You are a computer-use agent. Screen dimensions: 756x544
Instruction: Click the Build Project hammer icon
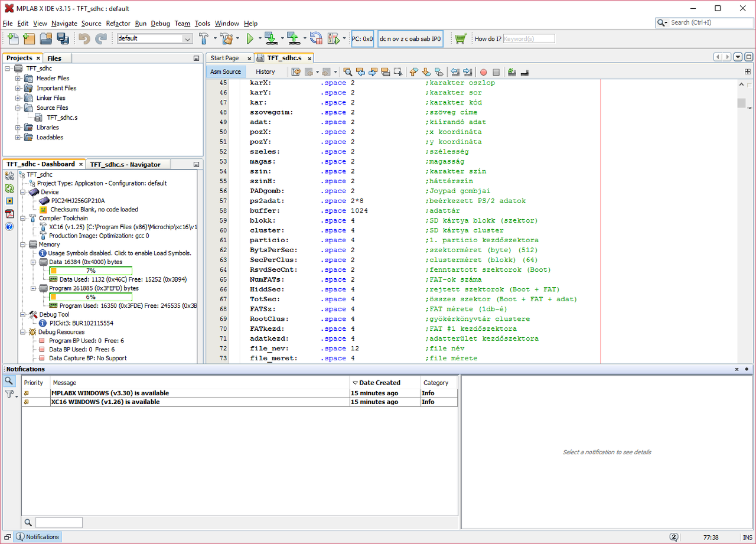[203, 38]
